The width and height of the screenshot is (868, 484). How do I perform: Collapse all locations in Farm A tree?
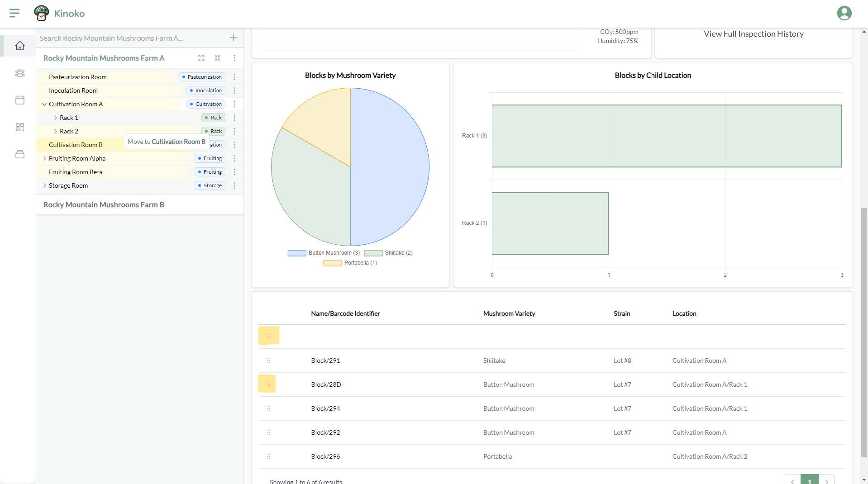click(x=218, y=58)
